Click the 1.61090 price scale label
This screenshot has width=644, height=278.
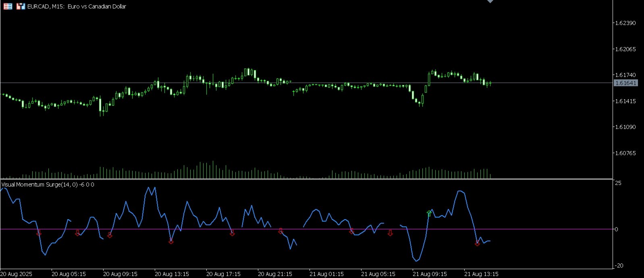pyautogui.click(x=625, y=127)
